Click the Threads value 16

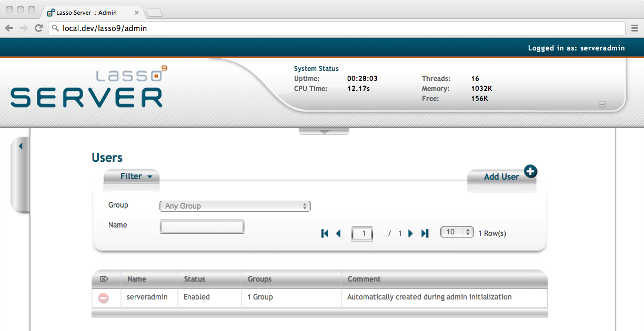[476, 79]
